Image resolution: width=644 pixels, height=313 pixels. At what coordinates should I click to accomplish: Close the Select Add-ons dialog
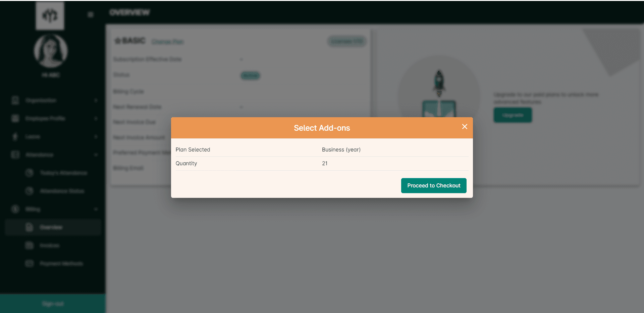point(465,127)
